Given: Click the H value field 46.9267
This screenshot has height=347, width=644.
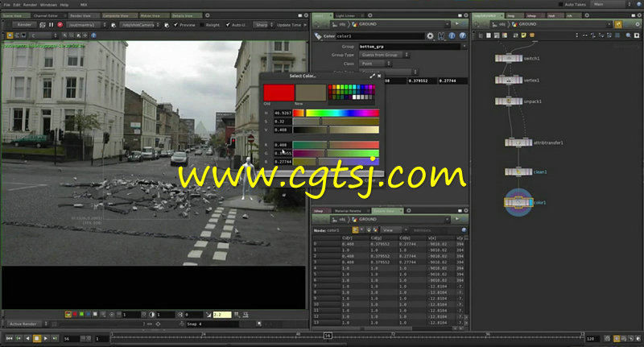Looking at the screenshot, I should (x=283, y=113).
